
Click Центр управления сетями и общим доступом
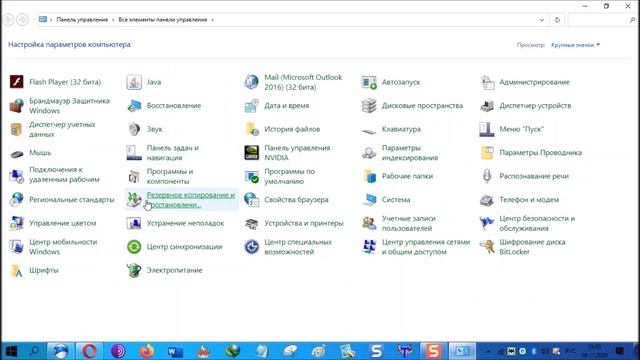[426, 247]
